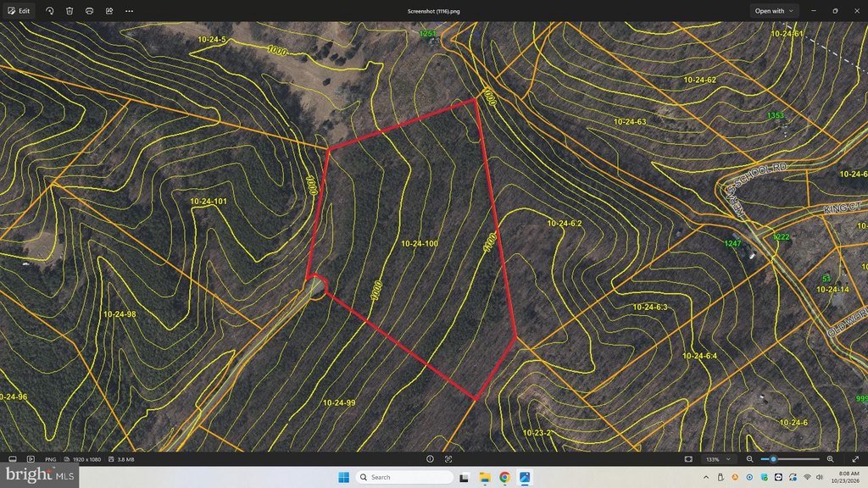The width and height of the screenshot is (868, 488).
Task: Click the Edit image button
Action: coord(19,11)
